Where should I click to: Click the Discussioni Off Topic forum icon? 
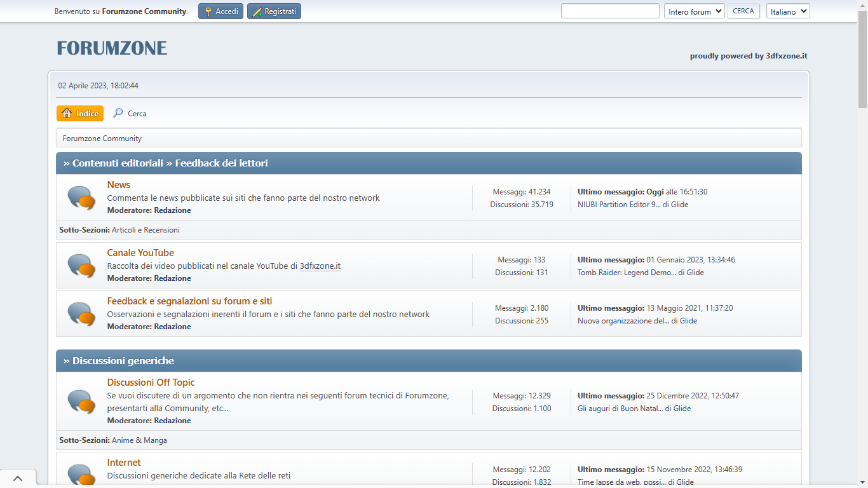[x=81, y=402]
